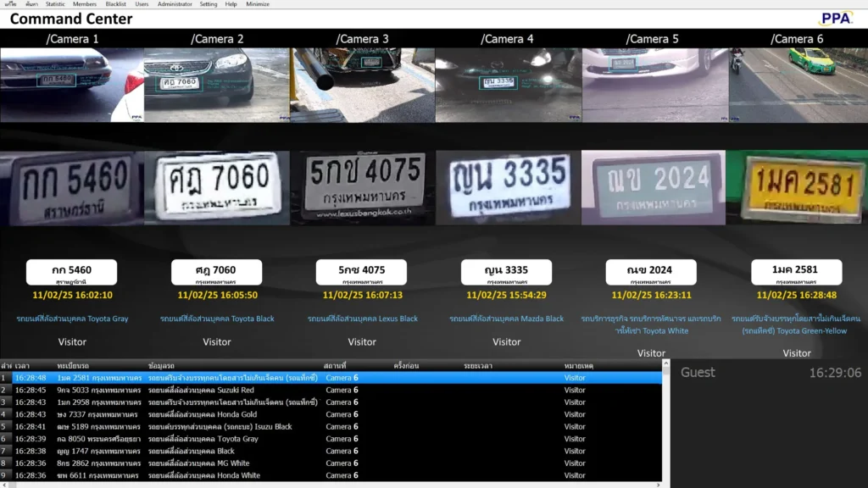Open the Setting menu
Viewport: 868px width, 488px height.
(208, 4)
